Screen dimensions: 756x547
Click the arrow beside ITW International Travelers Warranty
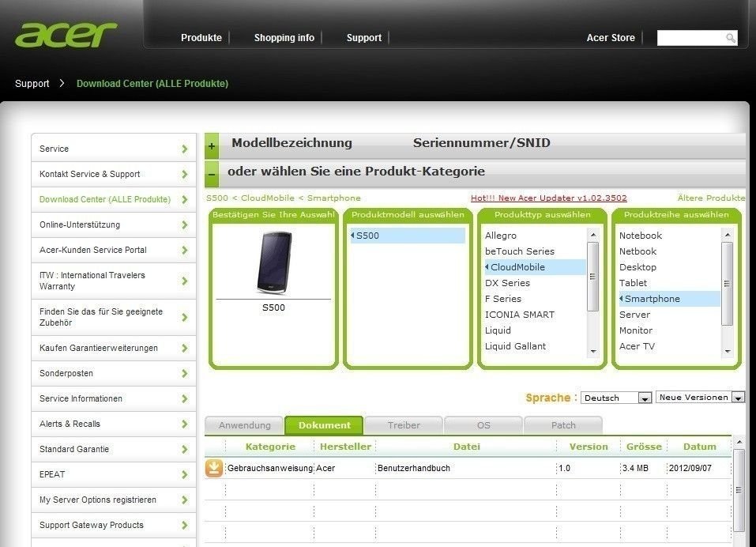(x=185, y=281)
